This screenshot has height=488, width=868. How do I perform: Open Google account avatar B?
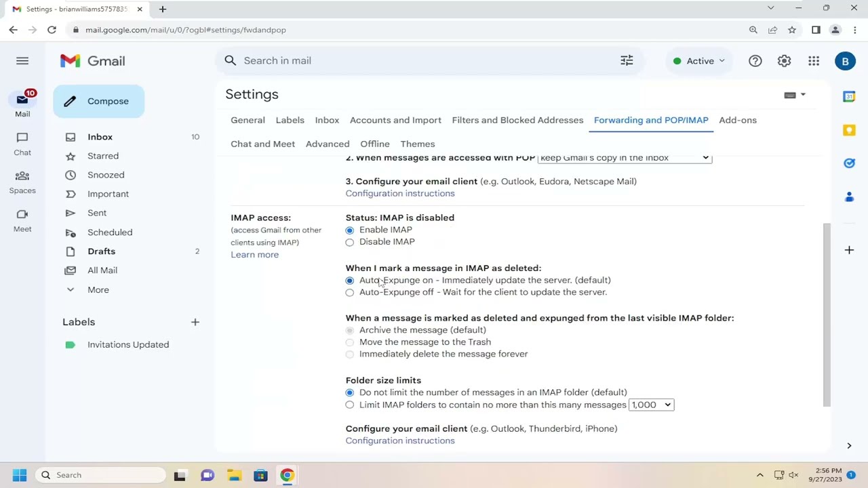coord(845,61)
